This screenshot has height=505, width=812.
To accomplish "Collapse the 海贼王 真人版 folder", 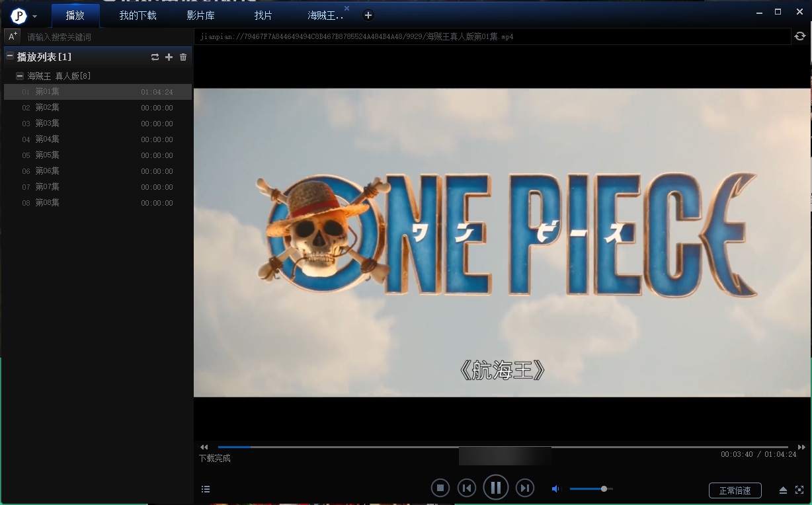I will (20, 76).
